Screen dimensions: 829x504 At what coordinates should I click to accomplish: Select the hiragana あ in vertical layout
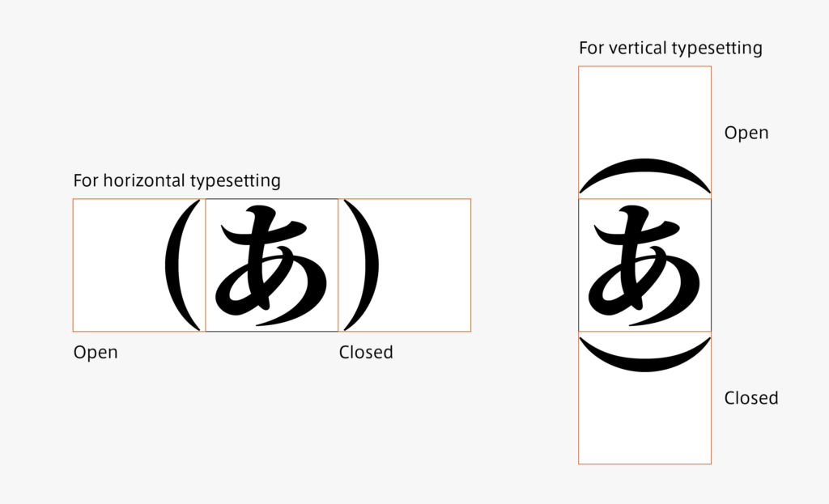[x=644, y=265]
